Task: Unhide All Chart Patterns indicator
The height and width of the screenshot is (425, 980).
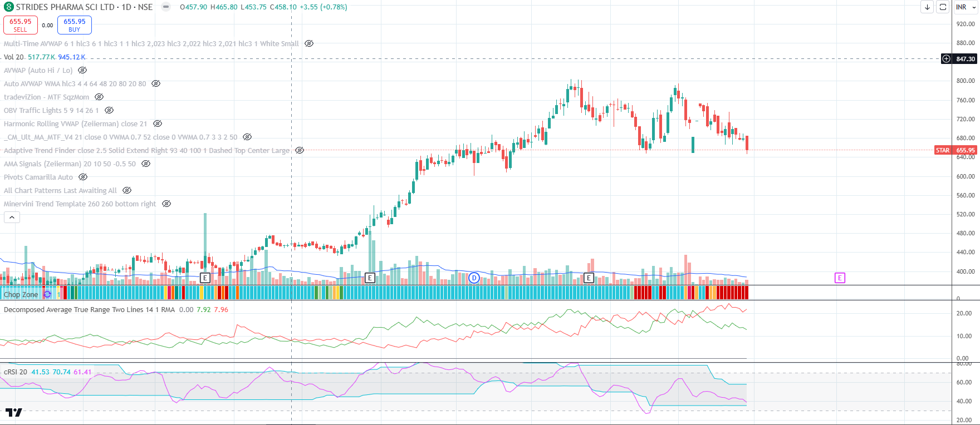Action: [127, 190]
